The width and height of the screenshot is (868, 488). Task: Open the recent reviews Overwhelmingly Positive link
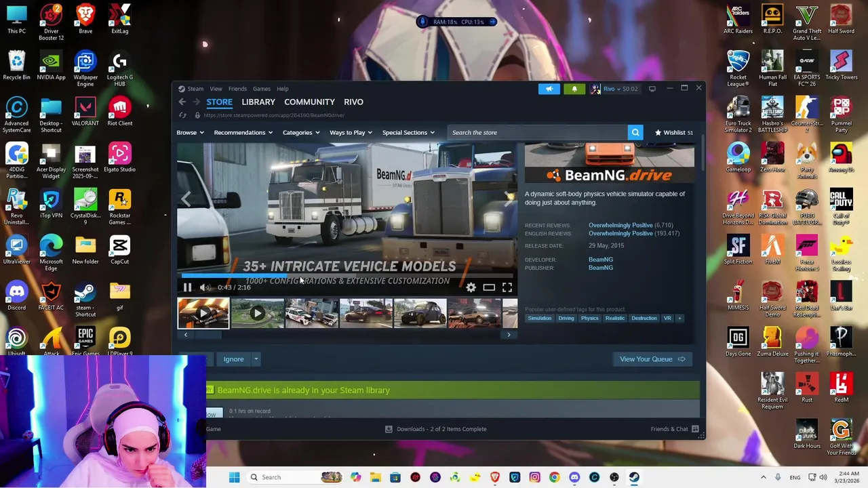click(620, 225)
